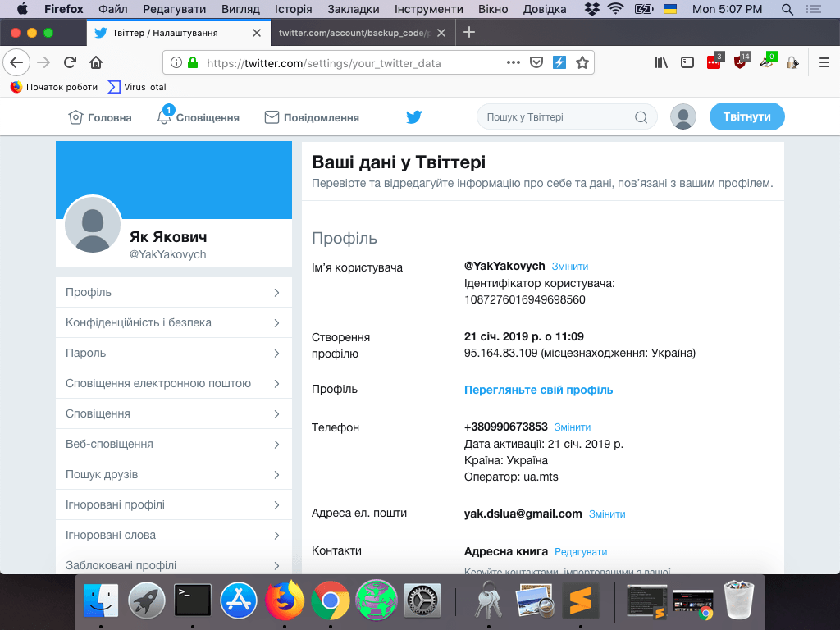Image resolution: width=840 pixels, height=630 pixels.
Task: Click the green padlock security icon
Action: 193,62
